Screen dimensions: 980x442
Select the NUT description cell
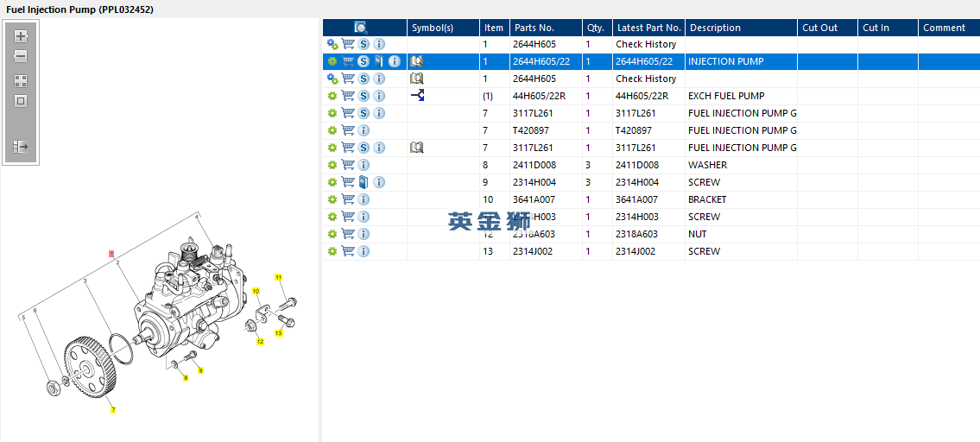point(741,234)
